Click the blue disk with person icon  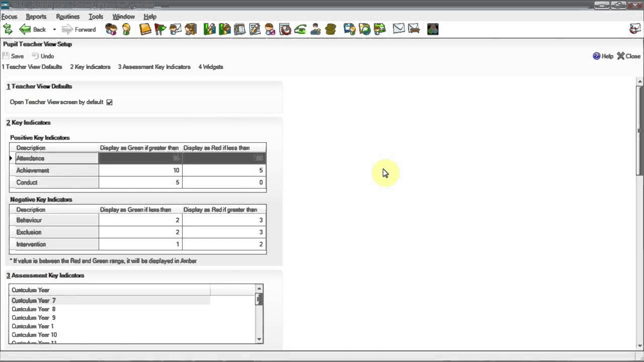pyautogui.click(x=350, y=29)
